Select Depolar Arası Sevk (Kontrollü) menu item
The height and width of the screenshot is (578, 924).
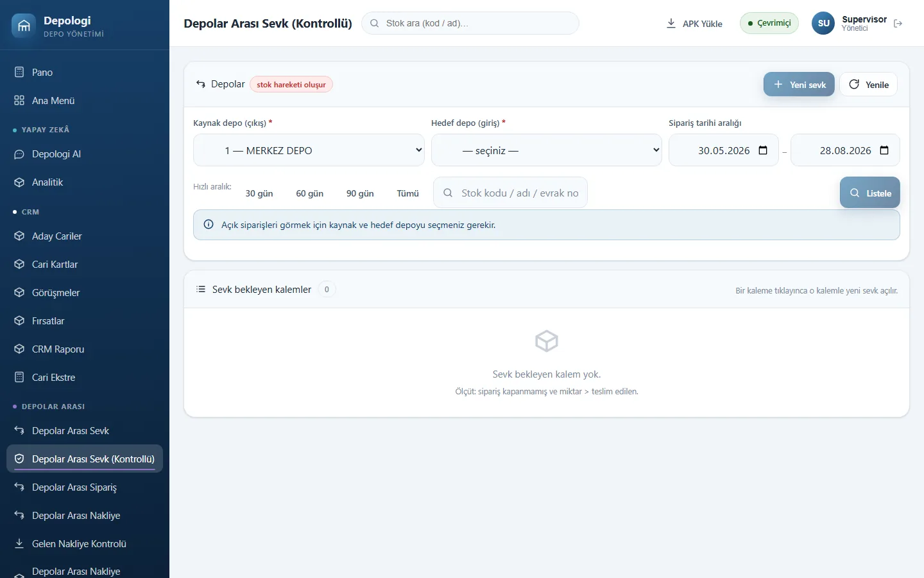click(85, 459)
